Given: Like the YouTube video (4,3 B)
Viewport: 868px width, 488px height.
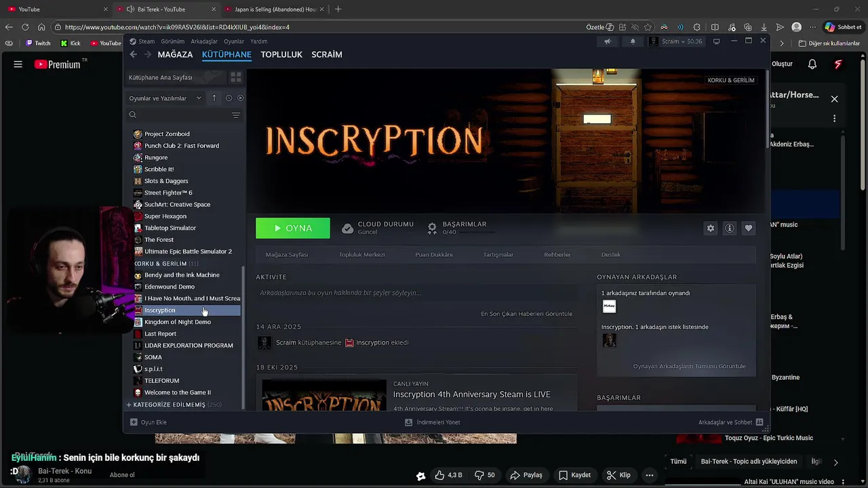Looking at the screenshot, I should (x=449, y=475).
